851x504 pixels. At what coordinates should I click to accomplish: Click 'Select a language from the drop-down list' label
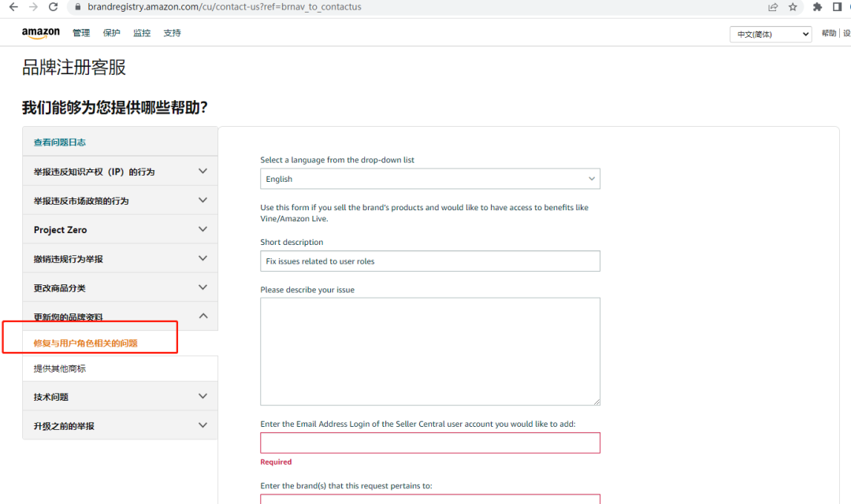tap(337, 160)
